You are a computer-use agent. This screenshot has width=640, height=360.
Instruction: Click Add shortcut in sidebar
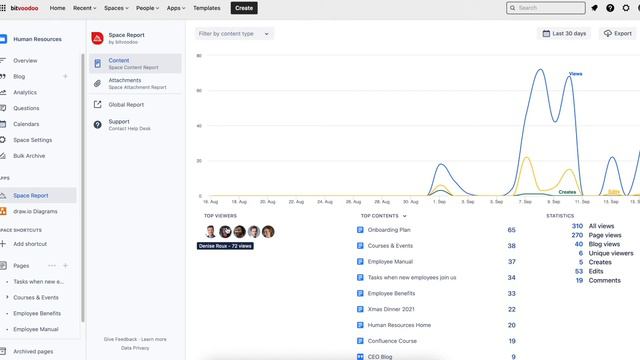(x=30, y=244)
